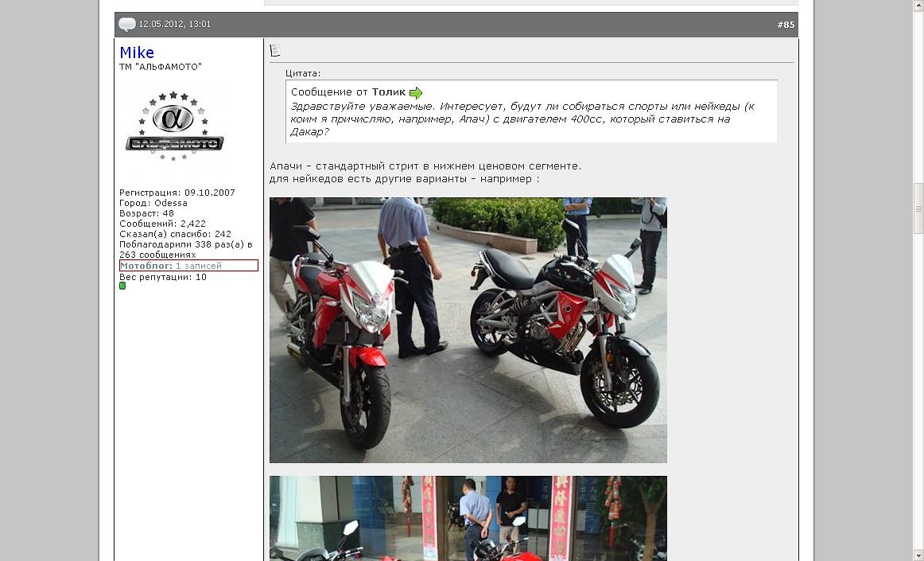This screenshot has width=924, height=561.
Task: Open the Мотоблог link
Action: pos(146,266)
